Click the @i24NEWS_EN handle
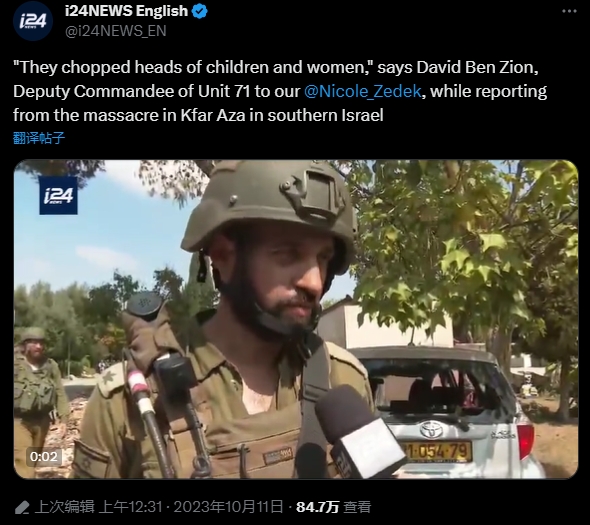590x525 pixels. tap(116, 31)
